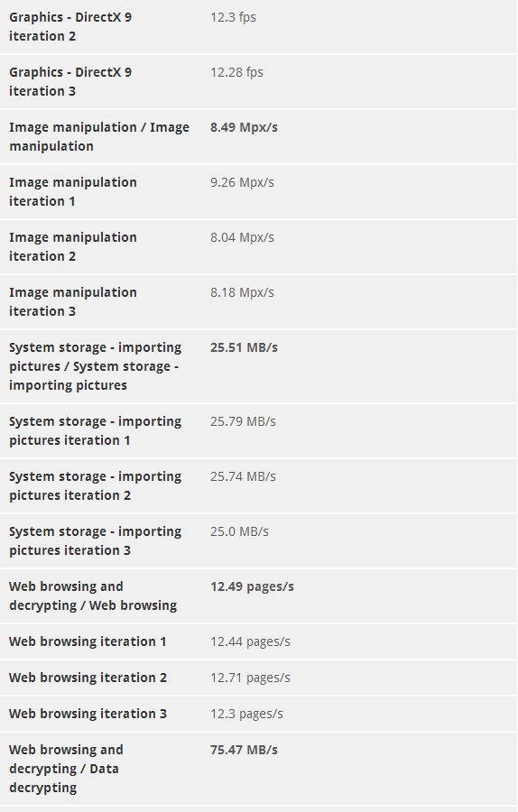
Task: Click the bold 75.47 MB/s score
Action: point(244,750)
